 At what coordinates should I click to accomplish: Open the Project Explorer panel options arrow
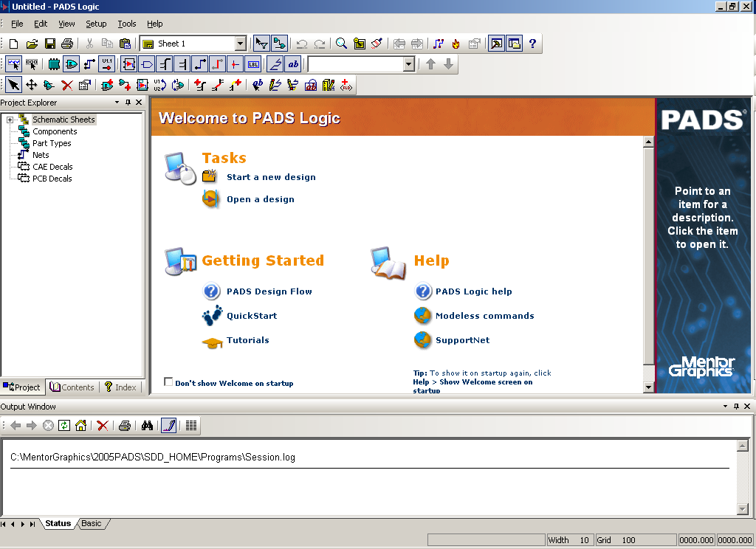click(x=117, y=102)
